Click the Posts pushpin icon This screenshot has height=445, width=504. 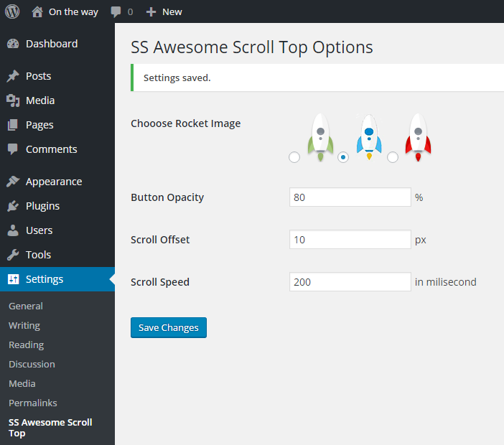pos(13,76)
